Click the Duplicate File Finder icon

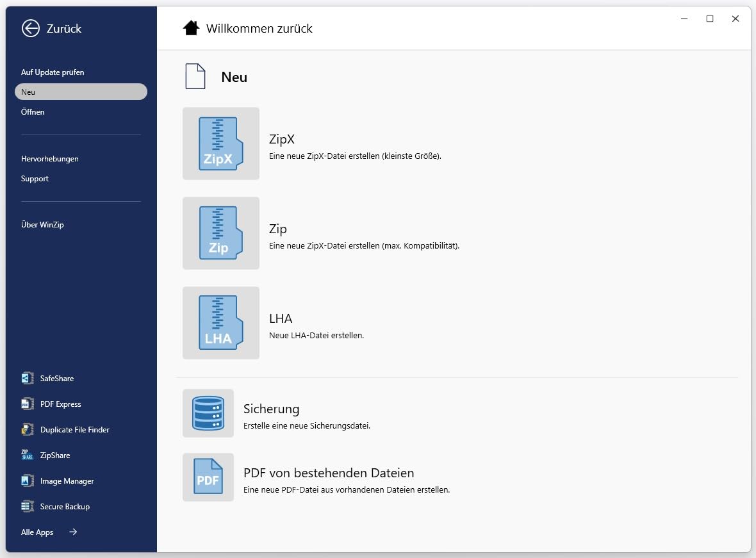[x=28, y=429]
